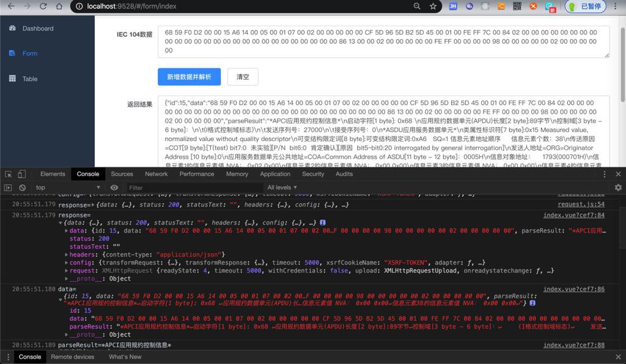The height and width of the screenshot is (364, 626).
Task: Close the DevTools panel
Action: pos(618,174)
